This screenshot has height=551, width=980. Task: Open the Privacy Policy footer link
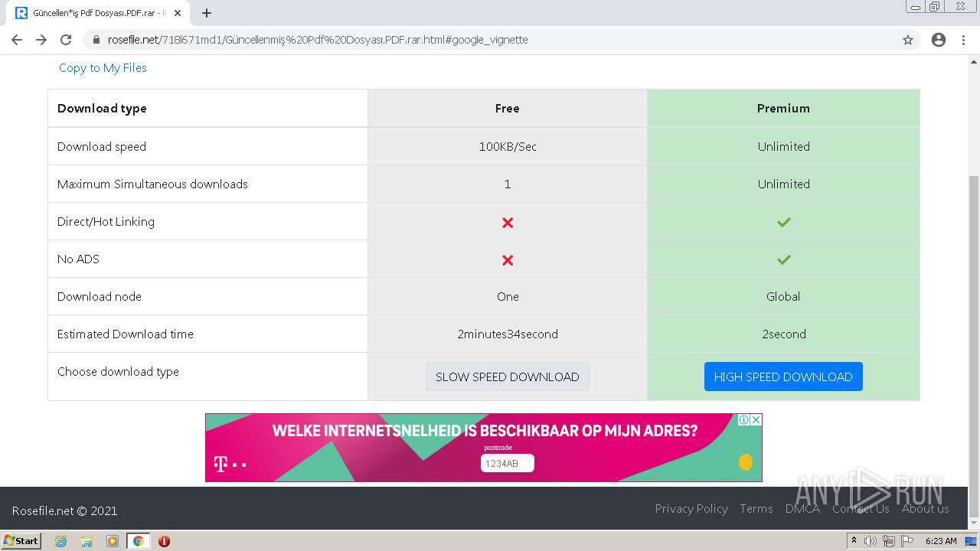(x=691, y=509)
